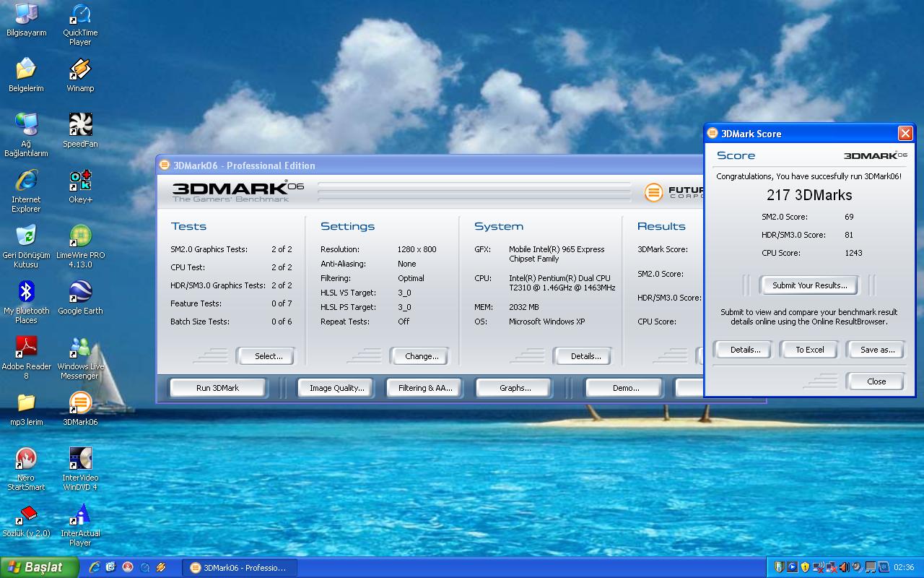The height and width of the screenshot is (578, 924).
Task: Open Ağ Bağlantılarım network icon
Action: click(26, 135)
